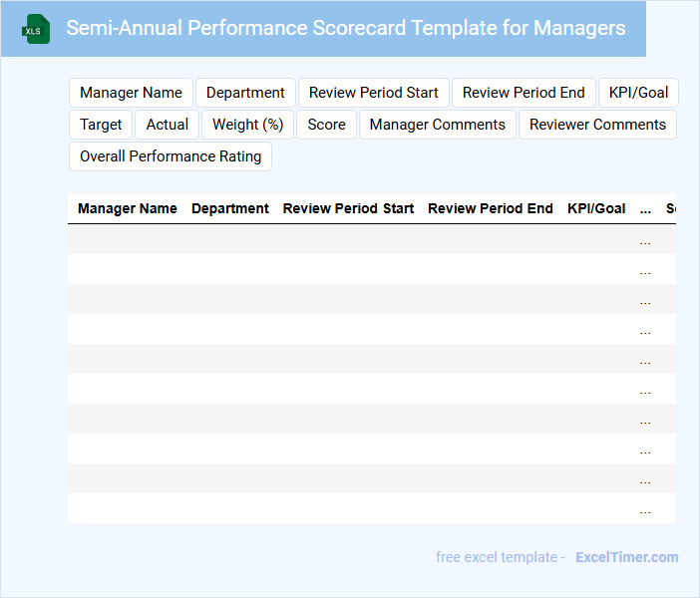
Task: Select the Review Period Start column header
Action: coord(348,208)
